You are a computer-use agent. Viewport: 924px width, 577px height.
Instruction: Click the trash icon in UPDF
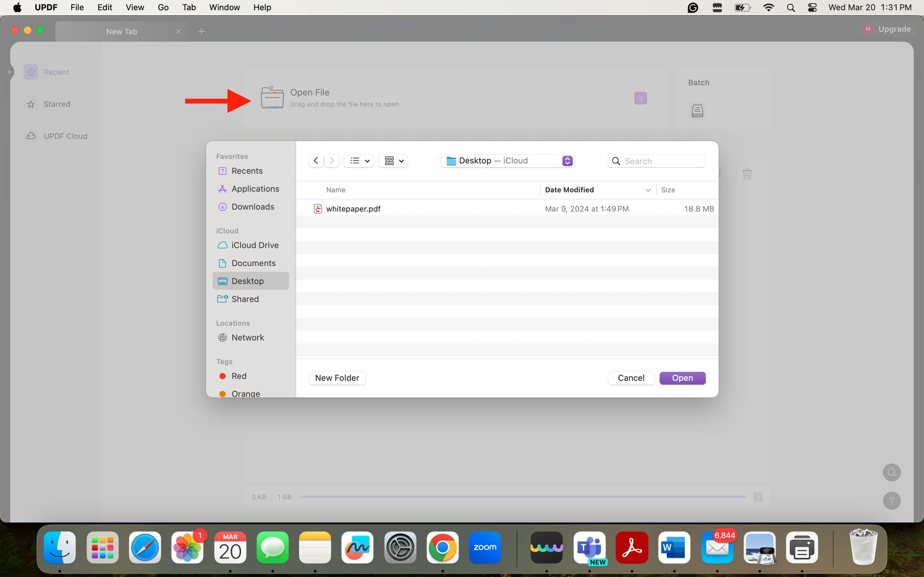point(747,174)
